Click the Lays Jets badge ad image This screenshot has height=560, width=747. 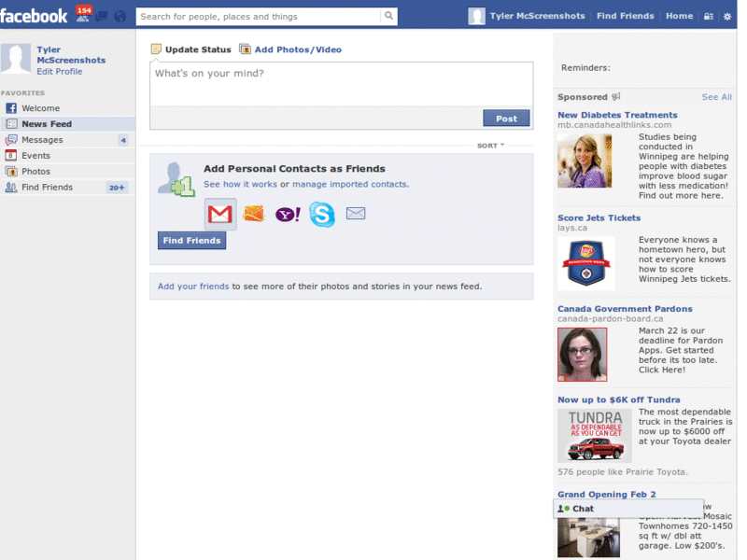click(x=586, y=263)
